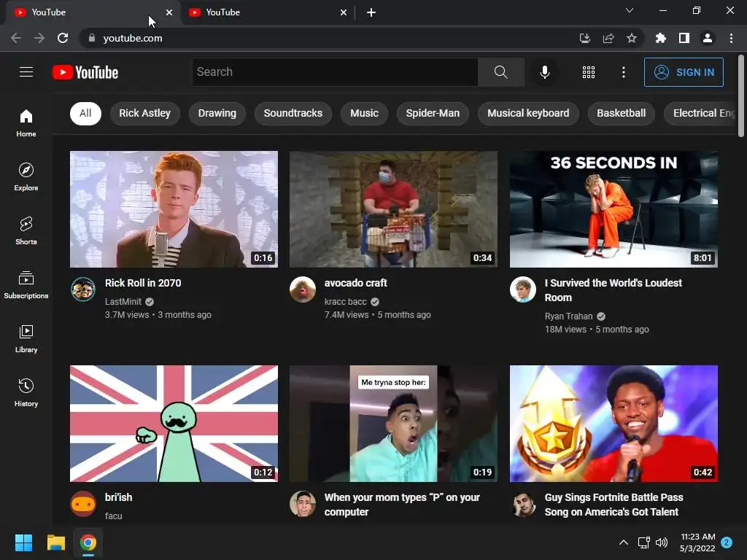This screenshot has width=747, height=560.
Task: Open Shorts in the sidebar
Action: pos(26,231)
